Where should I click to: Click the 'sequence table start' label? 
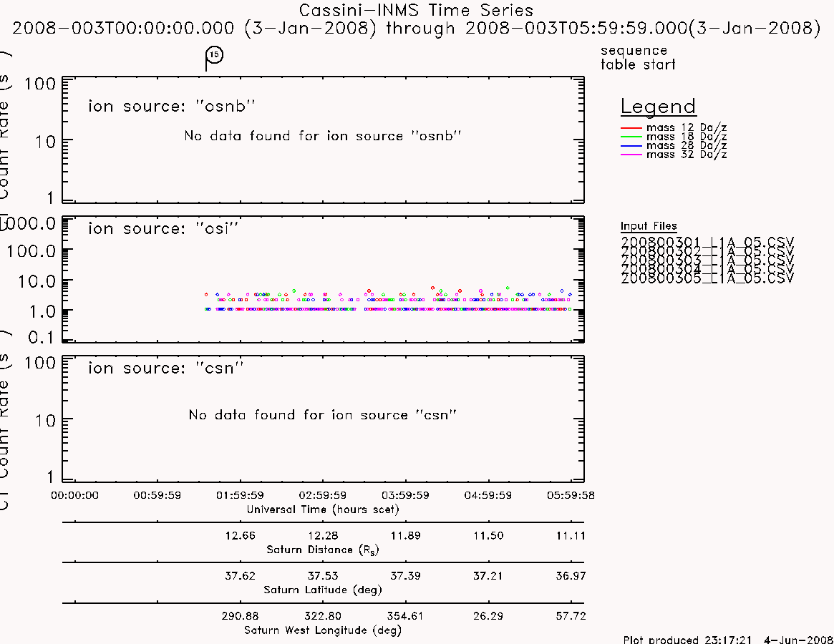(x=638, y=57)
